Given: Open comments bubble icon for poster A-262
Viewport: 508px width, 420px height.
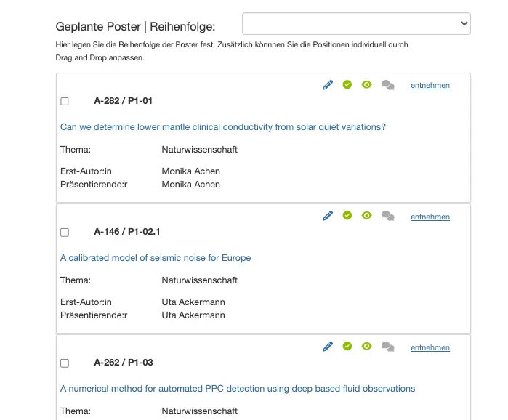Looking at the screenshot, I should point(388,347).
